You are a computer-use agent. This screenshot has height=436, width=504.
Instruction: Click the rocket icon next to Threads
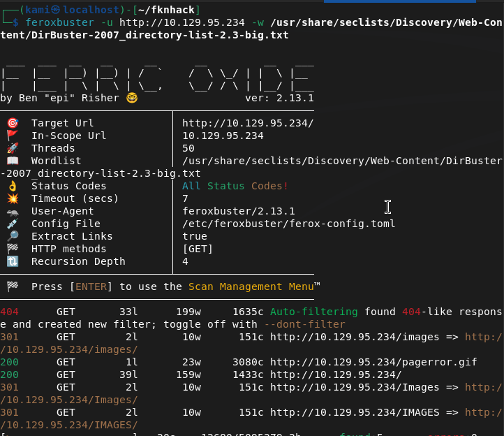point(12,148)
